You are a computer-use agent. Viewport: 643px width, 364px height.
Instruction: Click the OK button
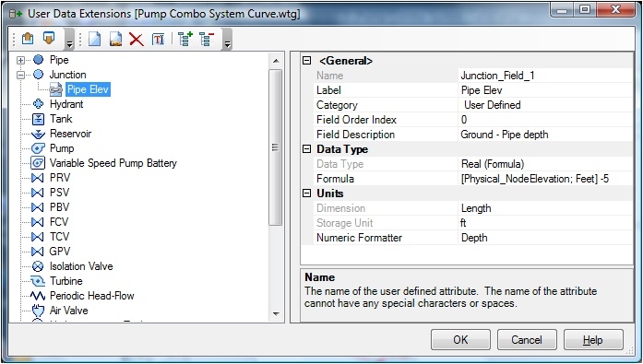(460, 339)
